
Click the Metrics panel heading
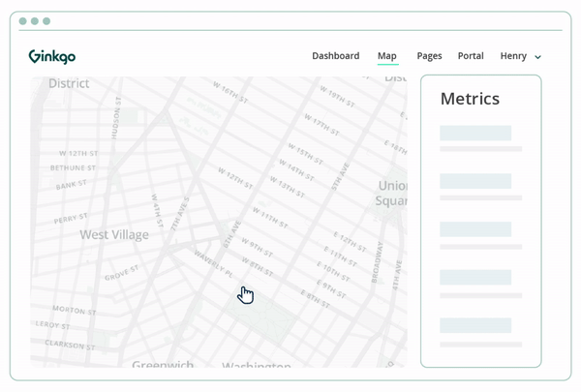point(470,99)
